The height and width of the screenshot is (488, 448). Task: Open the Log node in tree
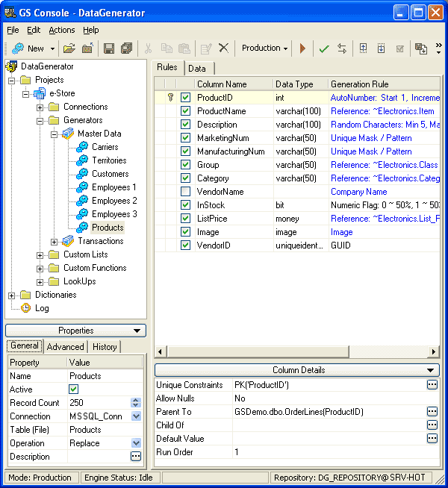tap(42, 308)
